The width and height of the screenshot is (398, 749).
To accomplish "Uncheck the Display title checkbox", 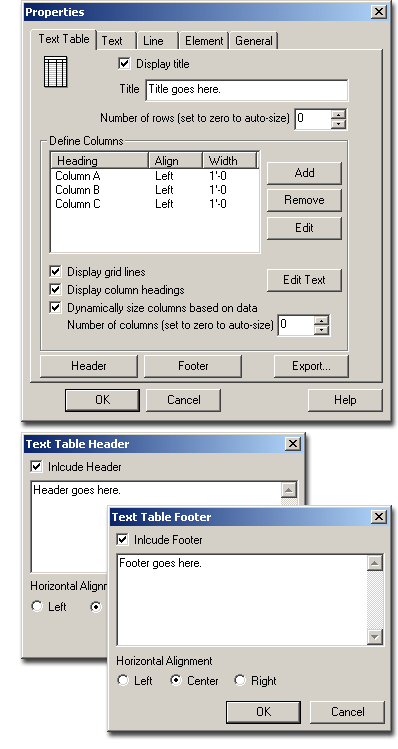I will (124, 64).
